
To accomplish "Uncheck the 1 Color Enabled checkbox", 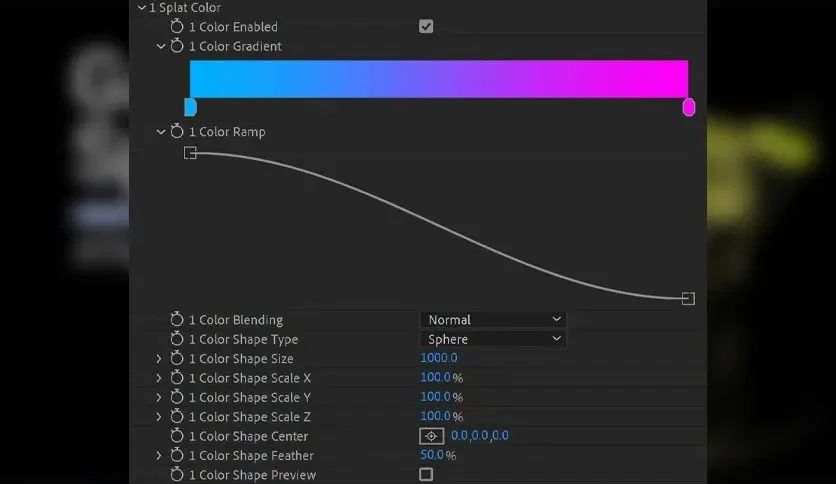I will [426, 26].
